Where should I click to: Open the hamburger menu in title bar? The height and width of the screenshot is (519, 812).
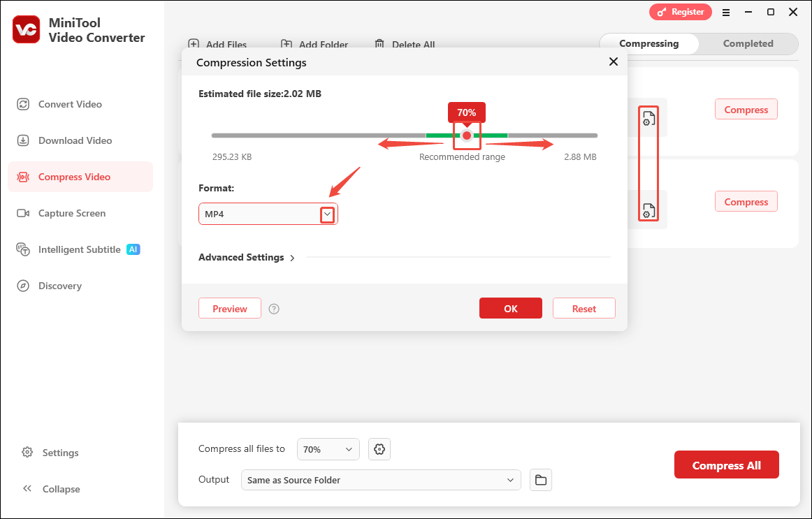tap(726, 13)
